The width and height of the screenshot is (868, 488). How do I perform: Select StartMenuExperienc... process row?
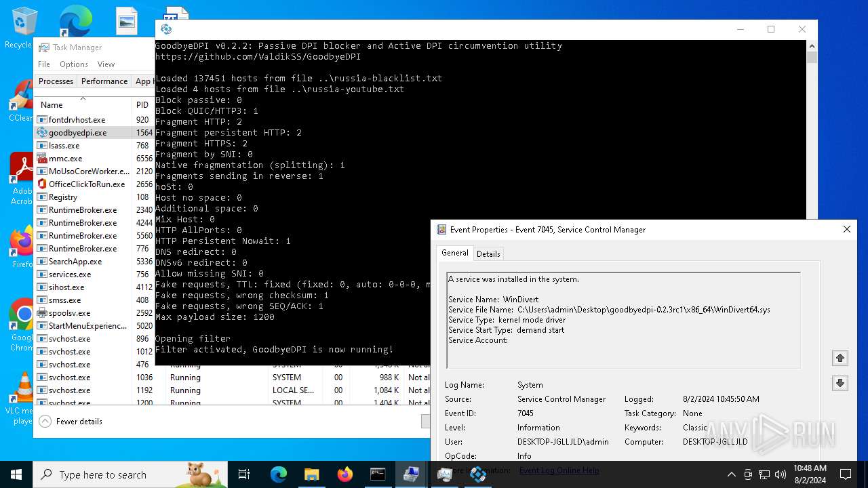click(x=94, y=326)
